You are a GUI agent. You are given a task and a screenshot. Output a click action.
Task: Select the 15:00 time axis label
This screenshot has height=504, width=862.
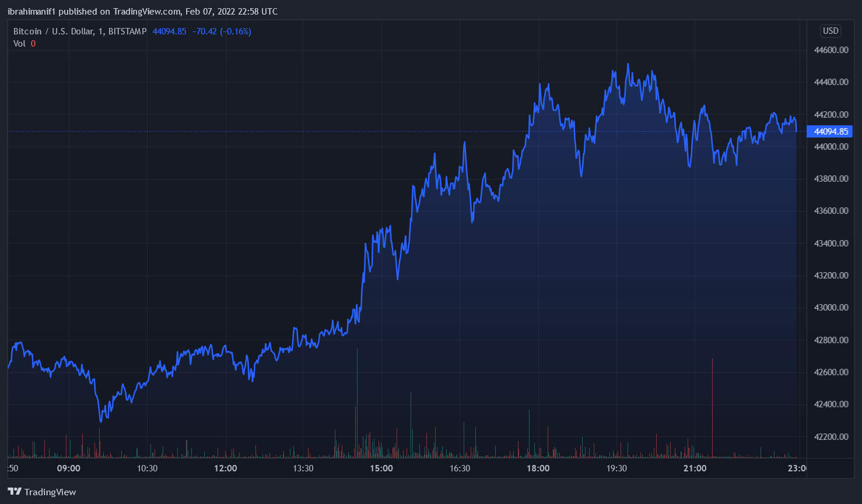point(382,468)
